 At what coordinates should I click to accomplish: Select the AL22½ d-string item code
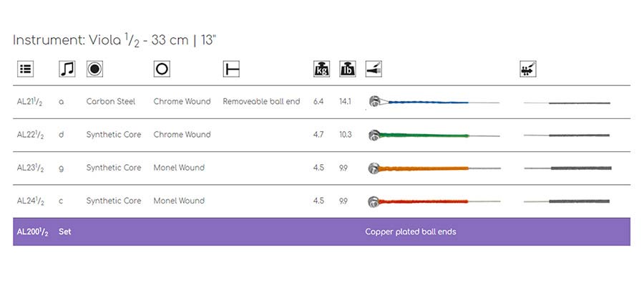30,135
